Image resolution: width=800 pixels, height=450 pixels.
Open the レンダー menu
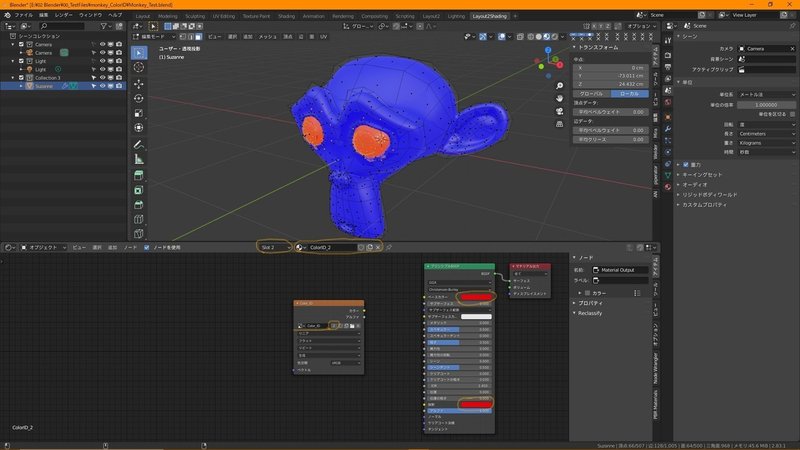(63, 15)
